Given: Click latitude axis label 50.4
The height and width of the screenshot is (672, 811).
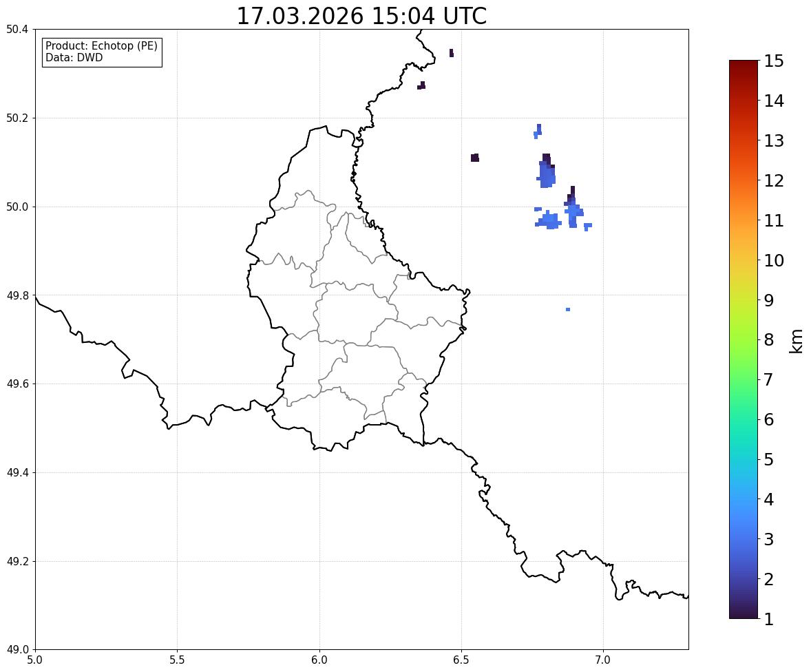Looking at the screenshot, I should (17, 30).
